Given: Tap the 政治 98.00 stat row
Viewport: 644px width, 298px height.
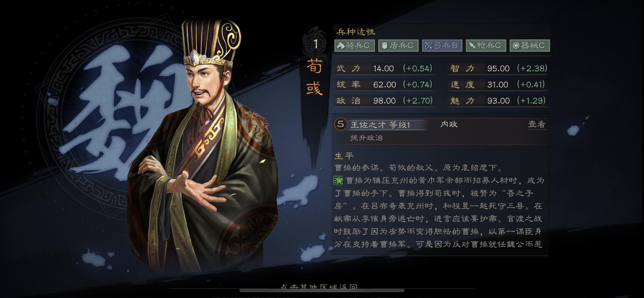Looking at the screenshot, I should (x=384, y=101).
